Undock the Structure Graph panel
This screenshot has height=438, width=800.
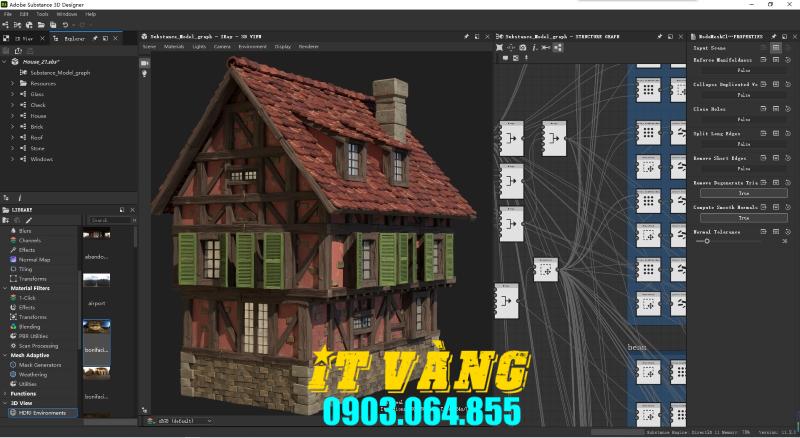pos(670,37)
